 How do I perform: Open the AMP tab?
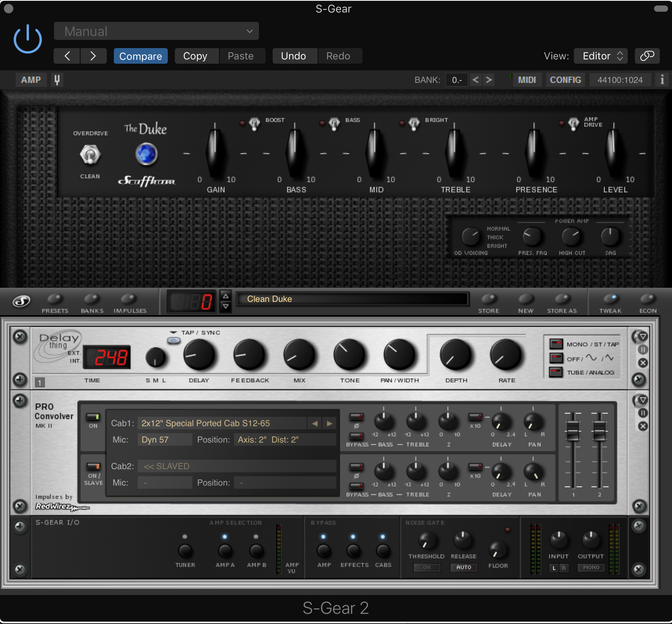point(31,80)
